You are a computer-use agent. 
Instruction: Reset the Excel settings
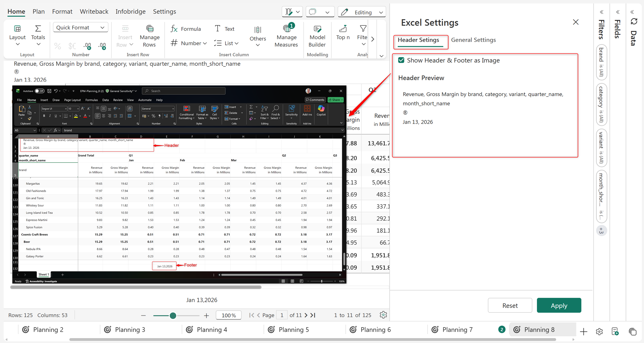pos(510,305)
